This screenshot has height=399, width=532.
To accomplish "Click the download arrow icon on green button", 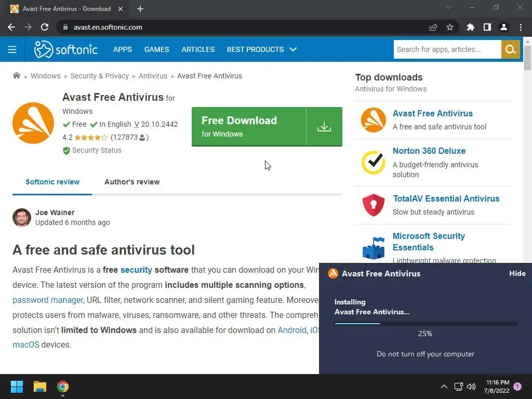I will [324, 127].
